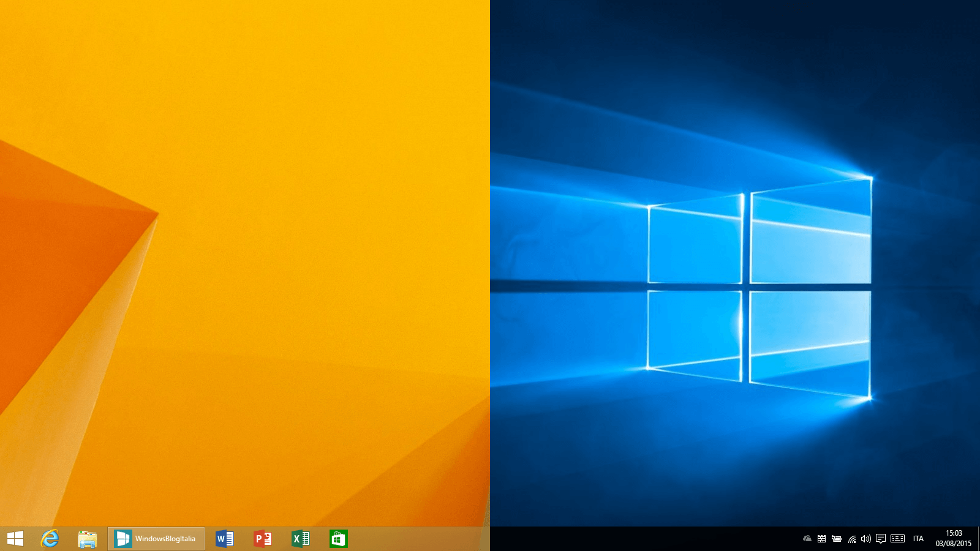Show the touch keyboard icon
This screenshot has width=980, height=551.
click(x=898, y=539)
